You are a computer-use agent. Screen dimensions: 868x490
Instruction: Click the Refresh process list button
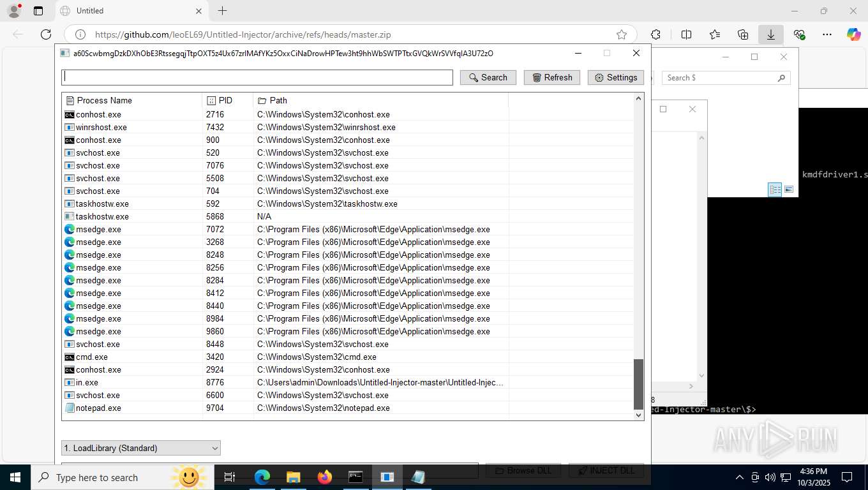pos(552,77)
